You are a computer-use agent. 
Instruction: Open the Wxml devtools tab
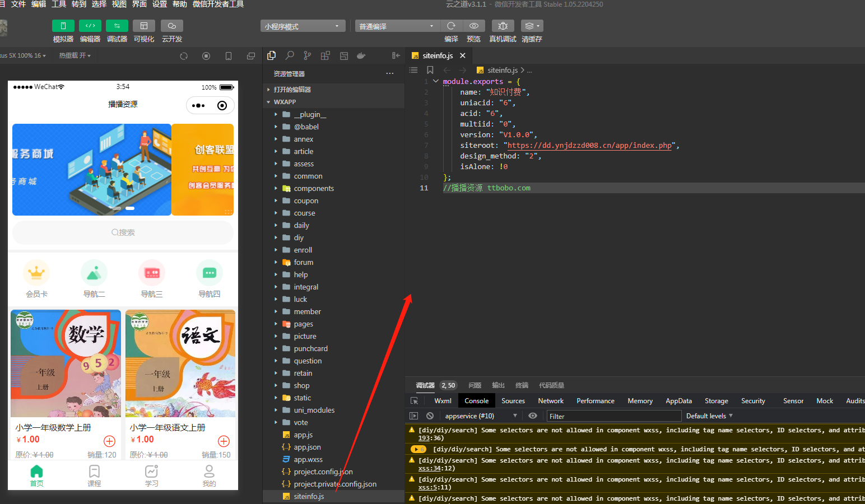coord(443,401)
